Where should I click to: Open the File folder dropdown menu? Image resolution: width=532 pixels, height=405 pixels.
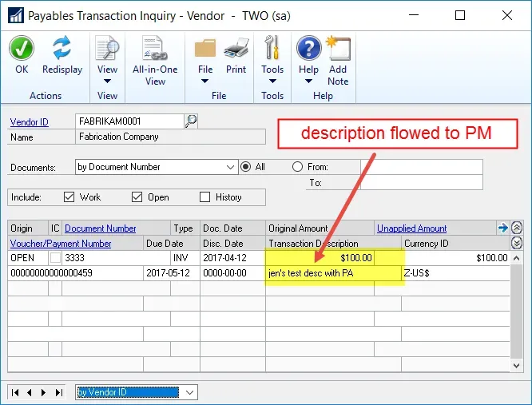coord(205,58)
